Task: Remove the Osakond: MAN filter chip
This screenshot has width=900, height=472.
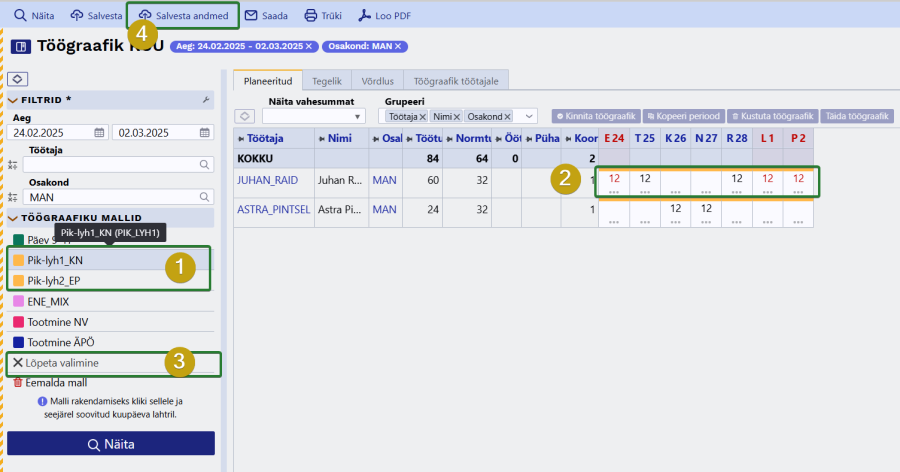Action: (x=398, y=47)
